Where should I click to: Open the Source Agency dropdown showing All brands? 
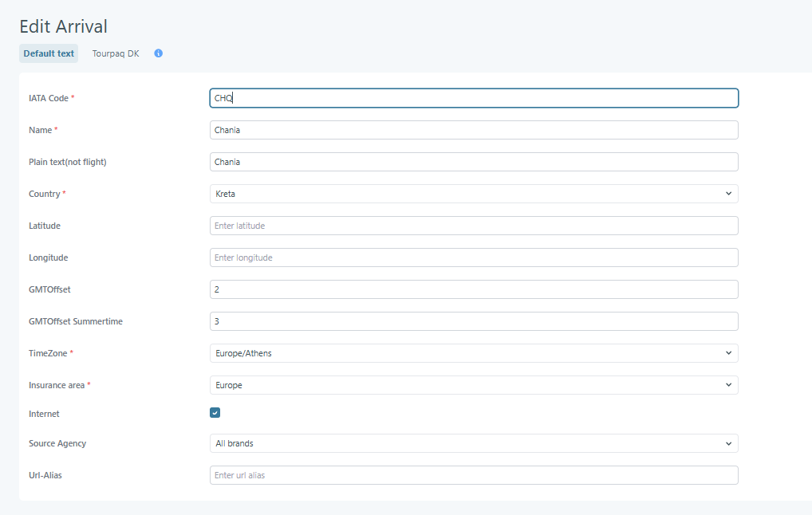click(473, 443)
